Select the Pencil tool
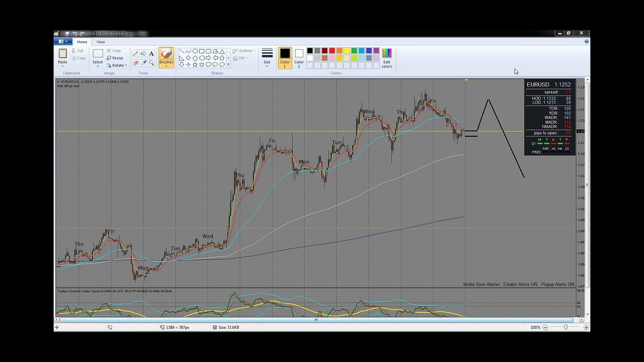Viewport: 644px width, 362px height. [x=135, y=53]
